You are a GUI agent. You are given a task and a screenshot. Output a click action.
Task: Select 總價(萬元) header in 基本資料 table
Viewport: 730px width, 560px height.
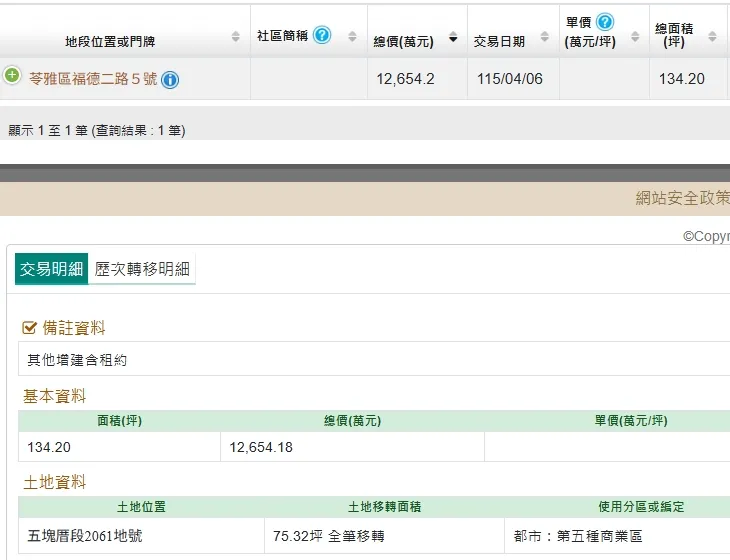[352, 421]
